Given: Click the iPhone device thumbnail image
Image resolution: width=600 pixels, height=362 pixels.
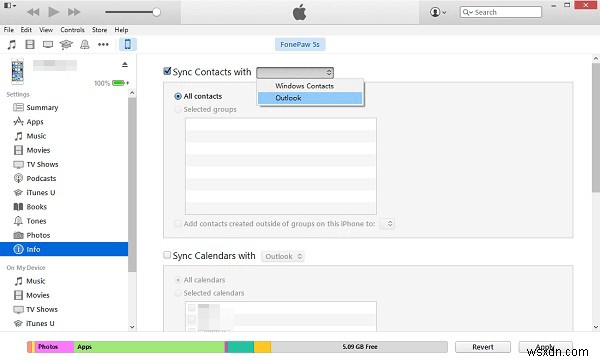Looking at the screenshot, I should pos(17,71).
